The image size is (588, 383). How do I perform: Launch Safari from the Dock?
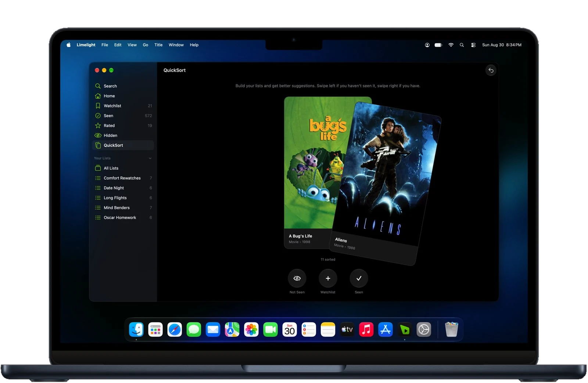point(175,329)
